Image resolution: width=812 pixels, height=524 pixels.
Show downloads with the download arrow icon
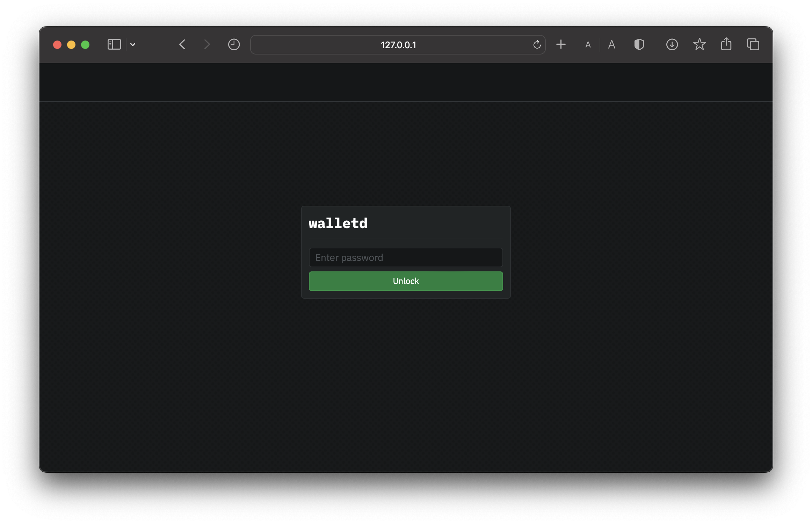[x=672, y=45]
